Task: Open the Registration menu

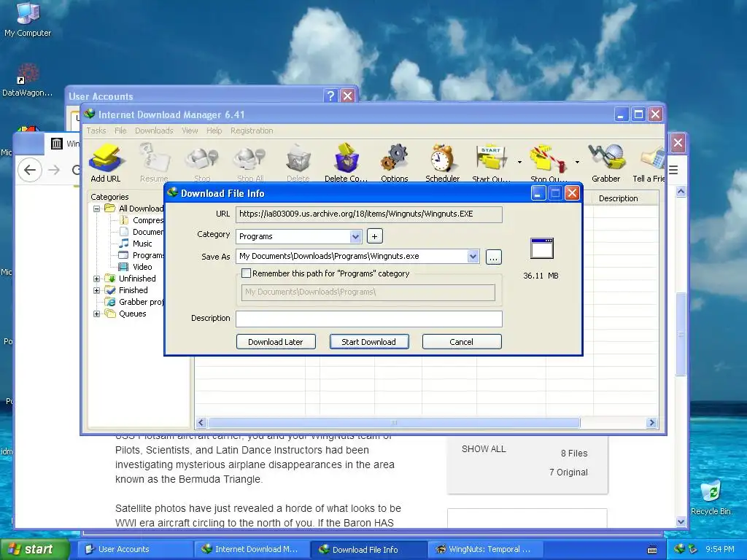Action: point(252,131)
